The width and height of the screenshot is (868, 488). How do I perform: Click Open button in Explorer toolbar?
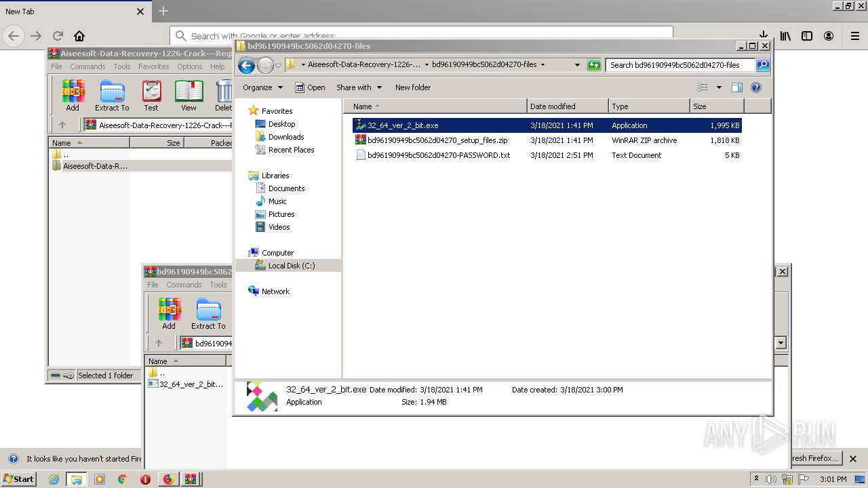[310, 87]
